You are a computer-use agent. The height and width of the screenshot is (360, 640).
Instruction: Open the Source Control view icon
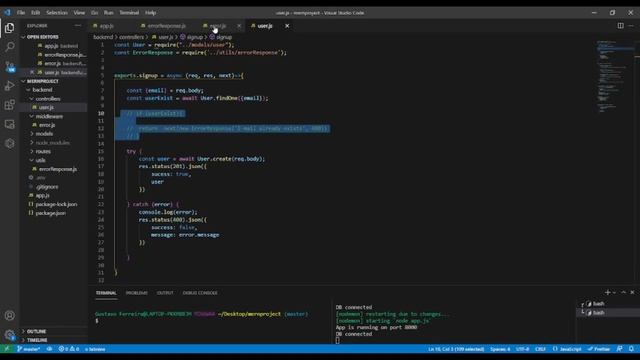point(9,66)
